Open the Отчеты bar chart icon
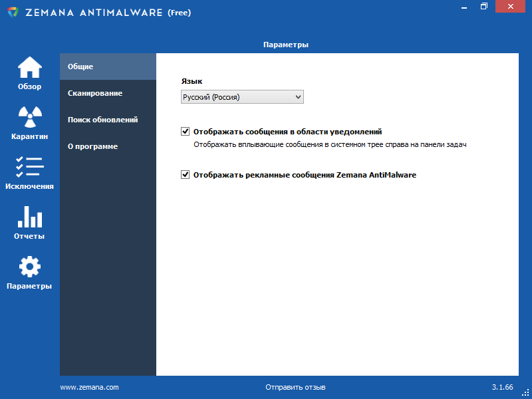The height and width of the screenshot is (399, 532). coord(30,217)
